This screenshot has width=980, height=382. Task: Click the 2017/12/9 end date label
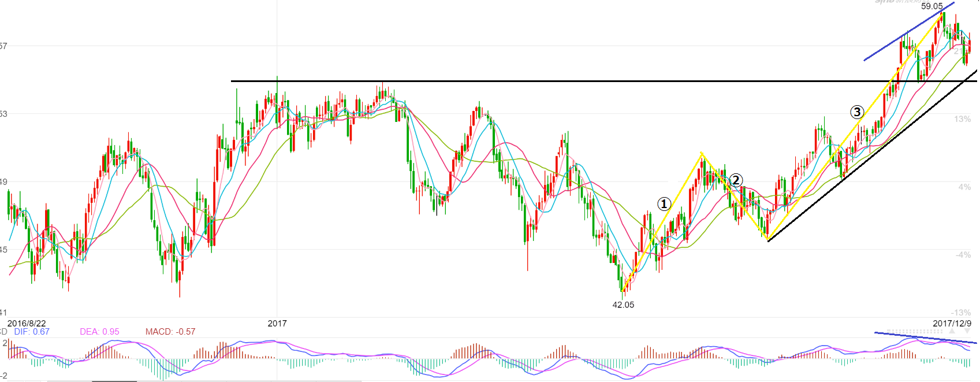click(952, 324)
